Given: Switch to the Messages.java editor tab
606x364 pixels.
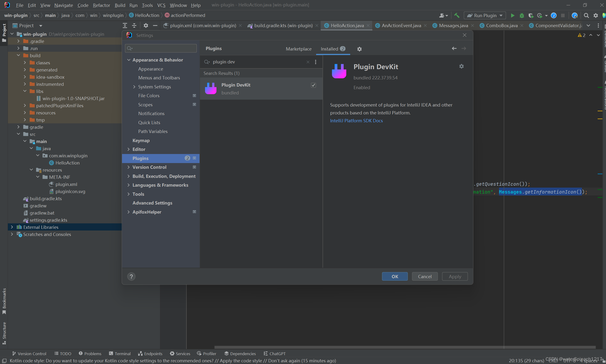Looking at the screenshot, I should [453, 26].
